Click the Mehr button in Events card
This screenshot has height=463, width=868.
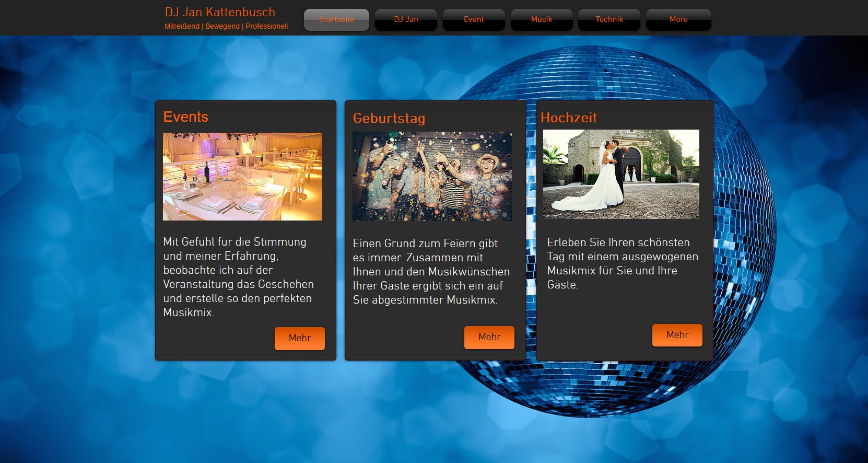[300, 338]
